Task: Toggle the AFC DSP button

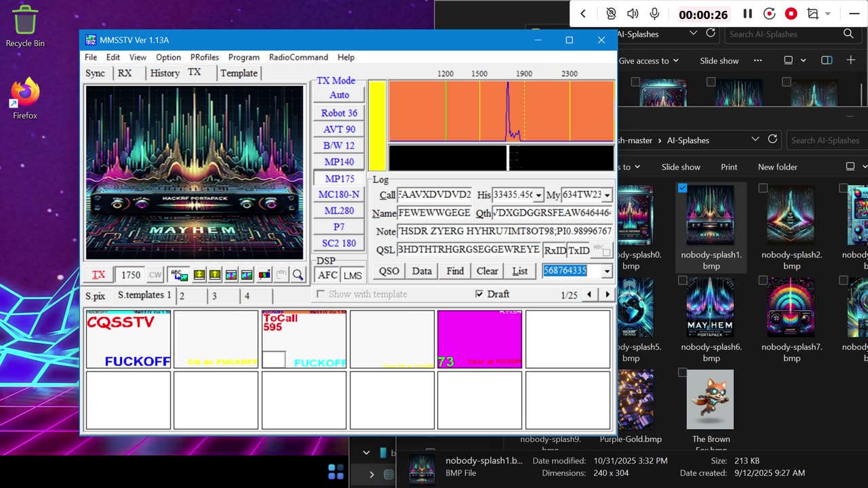Action: [328, 275]
